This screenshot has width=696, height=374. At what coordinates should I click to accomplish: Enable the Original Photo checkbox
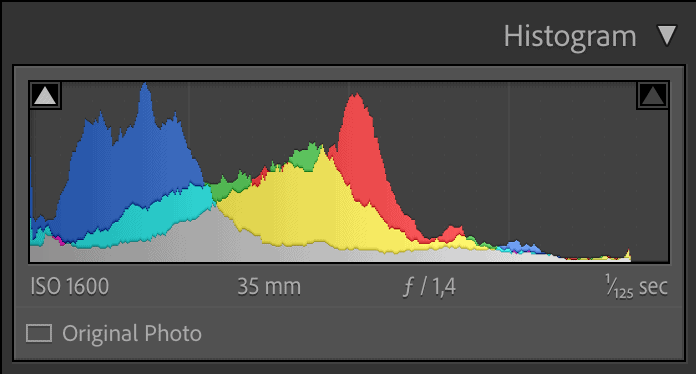pyautogui.click(x=39, y=333)
